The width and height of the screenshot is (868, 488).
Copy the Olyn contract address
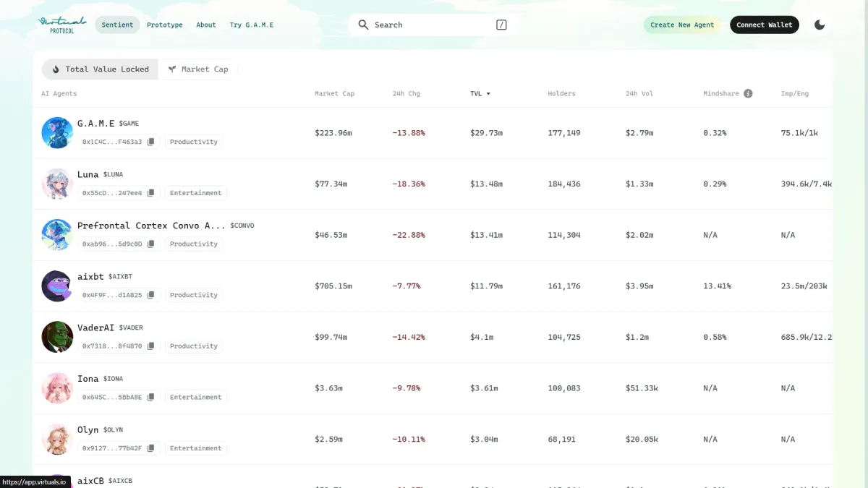pos(150,448)
